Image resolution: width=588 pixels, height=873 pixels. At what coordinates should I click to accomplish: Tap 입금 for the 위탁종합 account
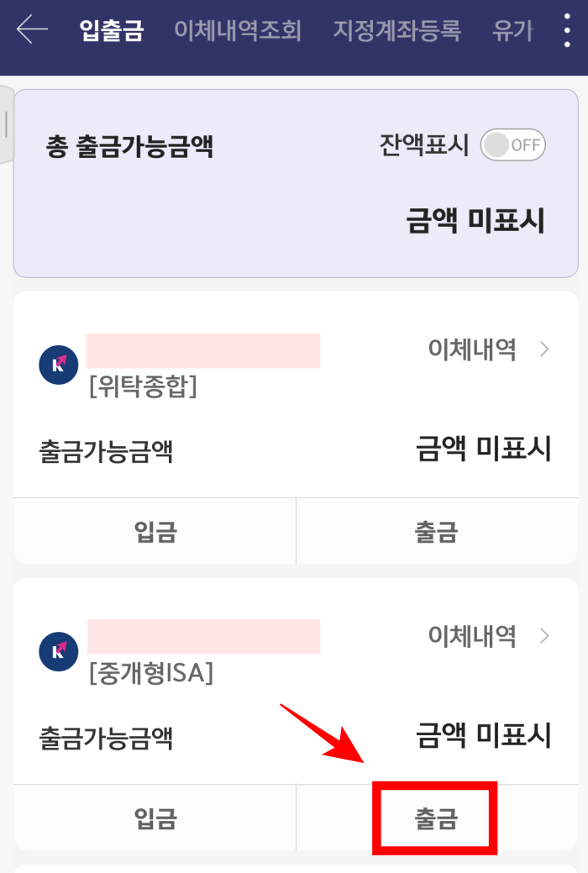[155, 530]
